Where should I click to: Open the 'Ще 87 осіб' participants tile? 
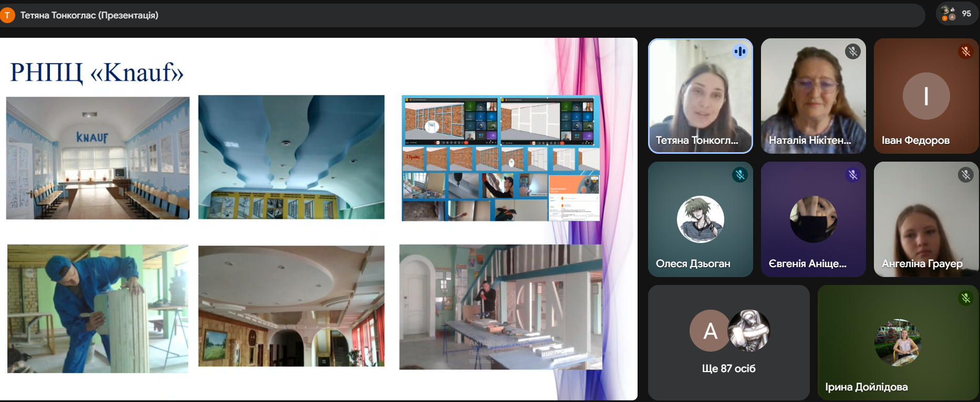click(729, 343)
